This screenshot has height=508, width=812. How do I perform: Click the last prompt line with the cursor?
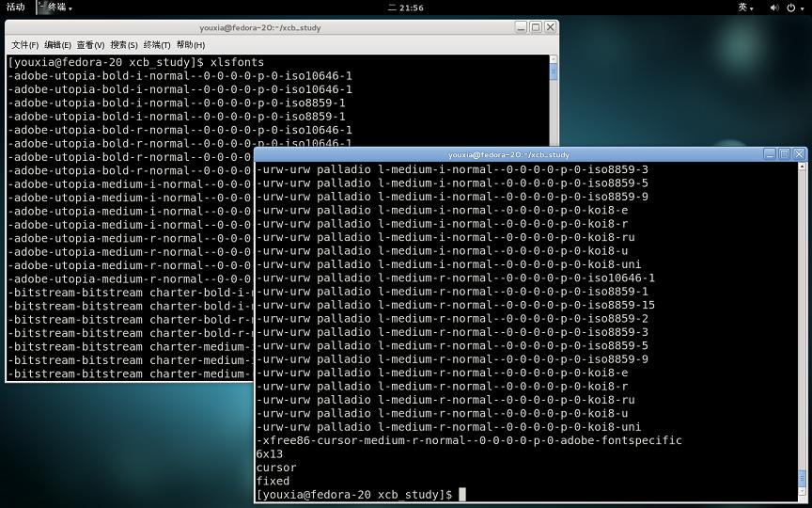click(362, 495)
